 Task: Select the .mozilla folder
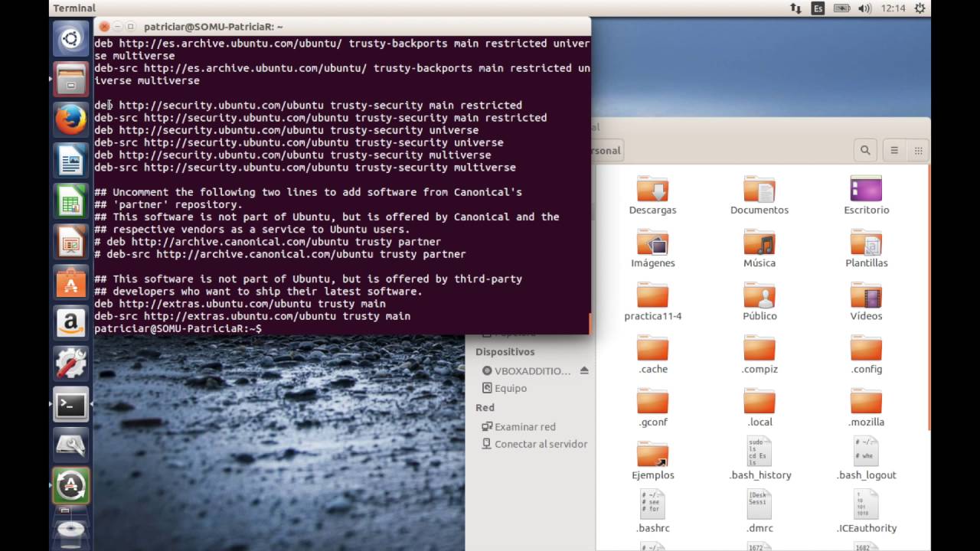(x=866, y=408)
